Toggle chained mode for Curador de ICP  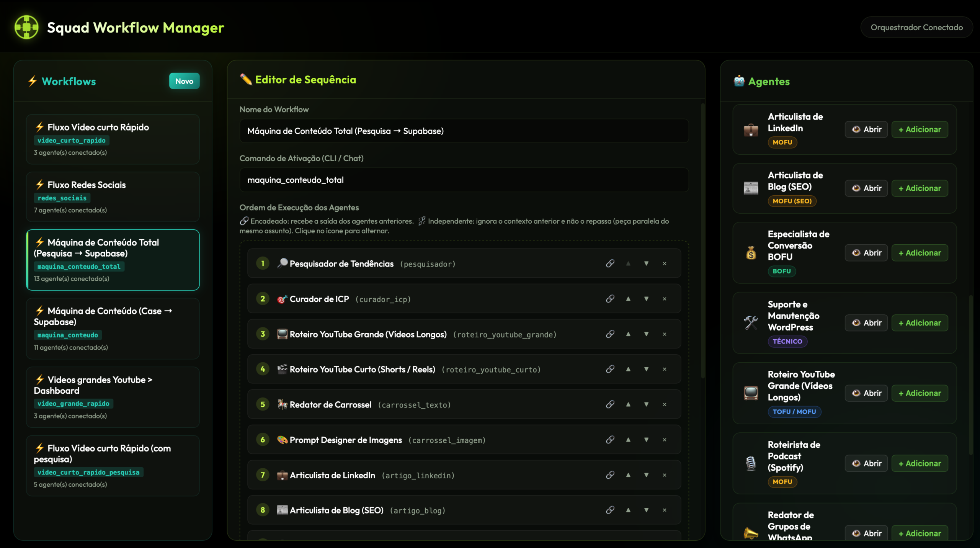(x=610, y=299)
